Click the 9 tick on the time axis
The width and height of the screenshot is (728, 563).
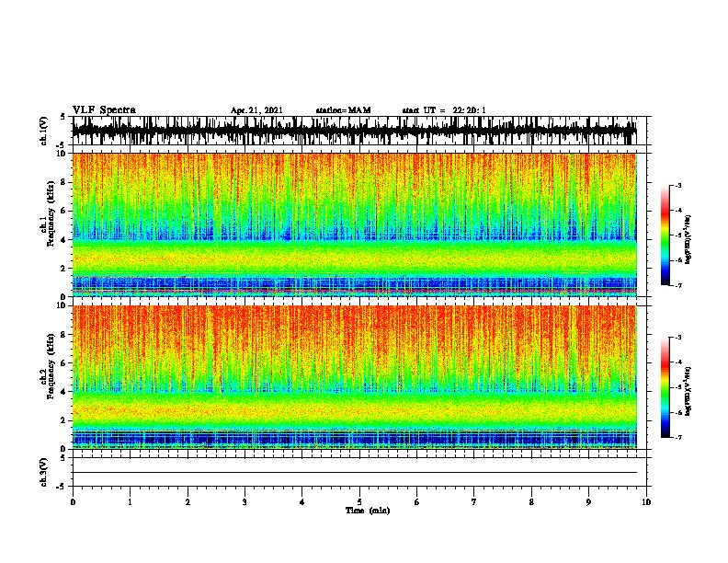pyautogui.click(x=588, y=502)
